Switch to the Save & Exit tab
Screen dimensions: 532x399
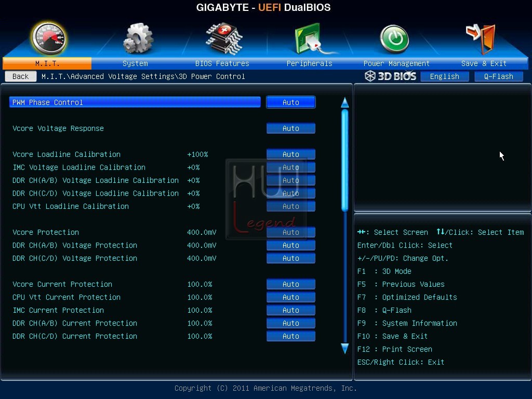point(484,63)
